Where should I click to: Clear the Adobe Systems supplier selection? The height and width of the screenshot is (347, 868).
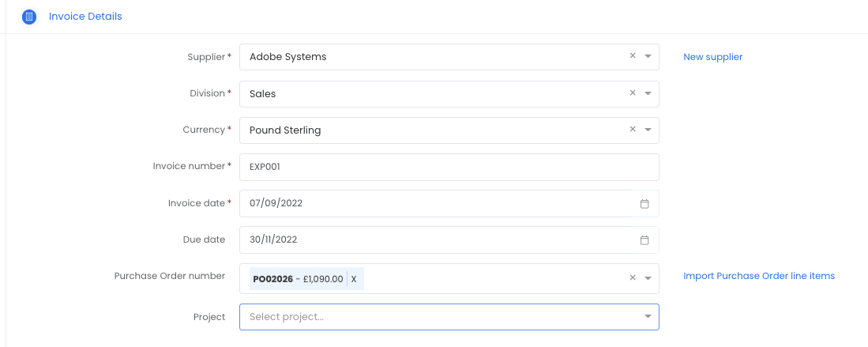633,56
